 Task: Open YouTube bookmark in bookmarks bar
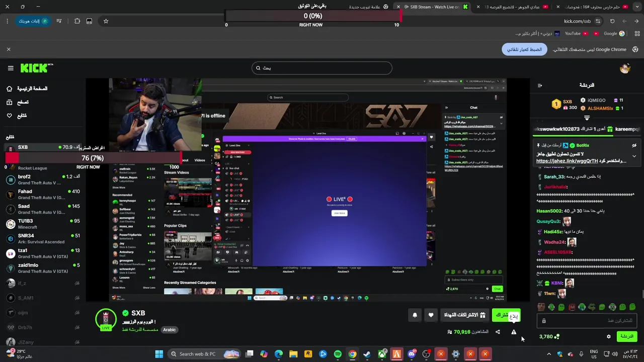(576, 34)
